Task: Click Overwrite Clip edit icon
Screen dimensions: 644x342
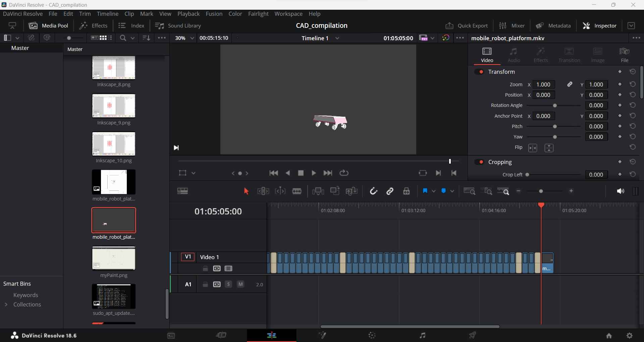Action: (335, 191)
